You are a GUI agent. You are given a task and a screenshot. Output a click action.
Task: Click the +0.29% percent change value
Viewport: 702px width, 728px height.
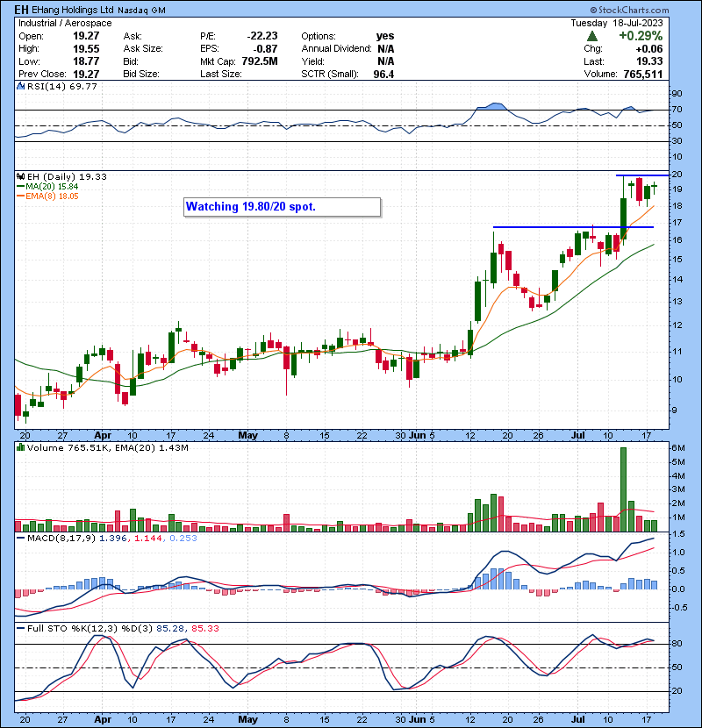pyautogui.click(x=641, y=36)
